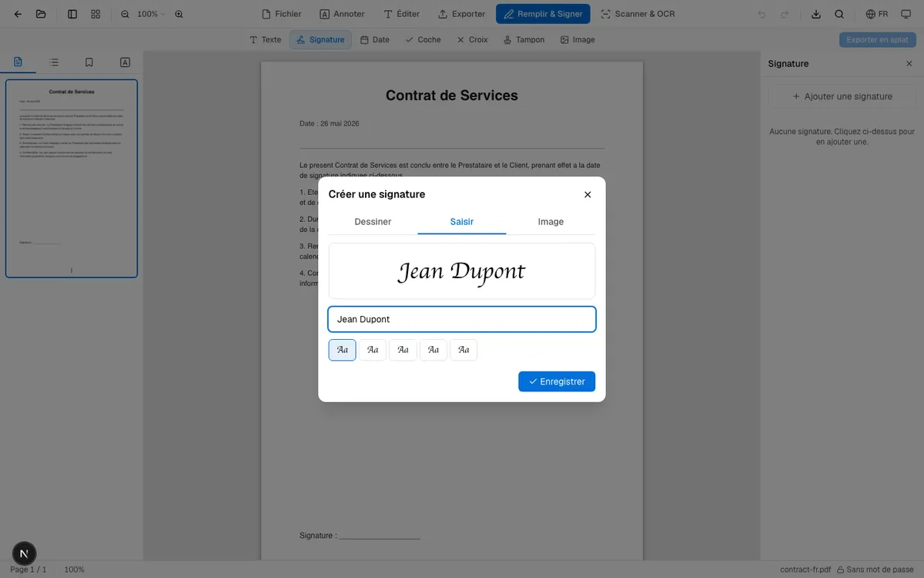Select the Coche checkmark tool
The image size is (924, 578).
(423, 39)
